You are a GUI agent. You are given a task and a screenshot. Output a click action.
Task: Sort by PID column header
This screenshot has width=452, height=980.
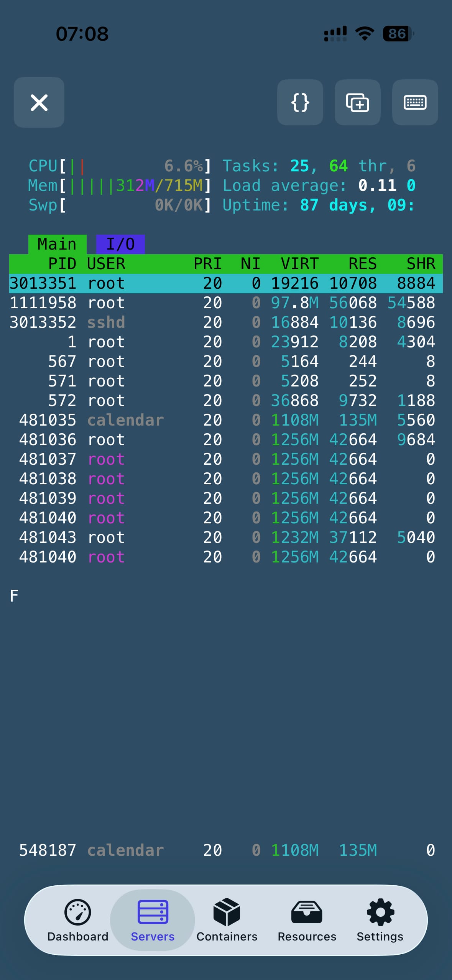[62, 264]
